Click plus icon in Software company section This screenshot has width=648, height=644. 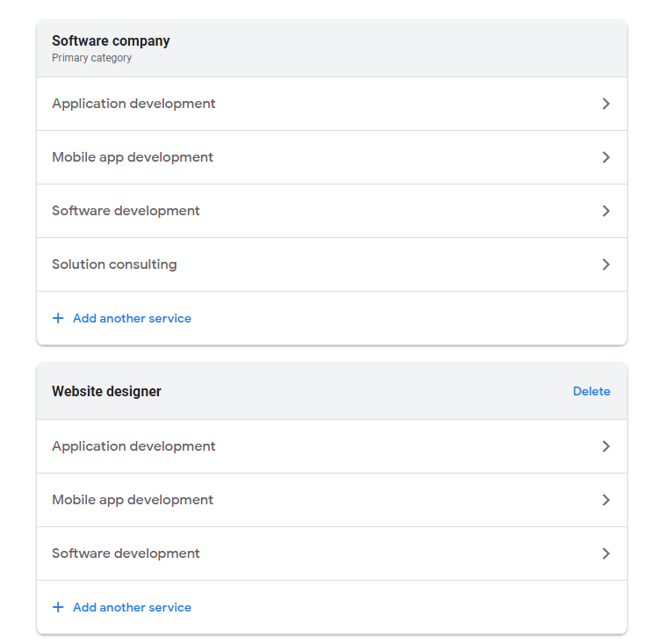pos(58,318)
